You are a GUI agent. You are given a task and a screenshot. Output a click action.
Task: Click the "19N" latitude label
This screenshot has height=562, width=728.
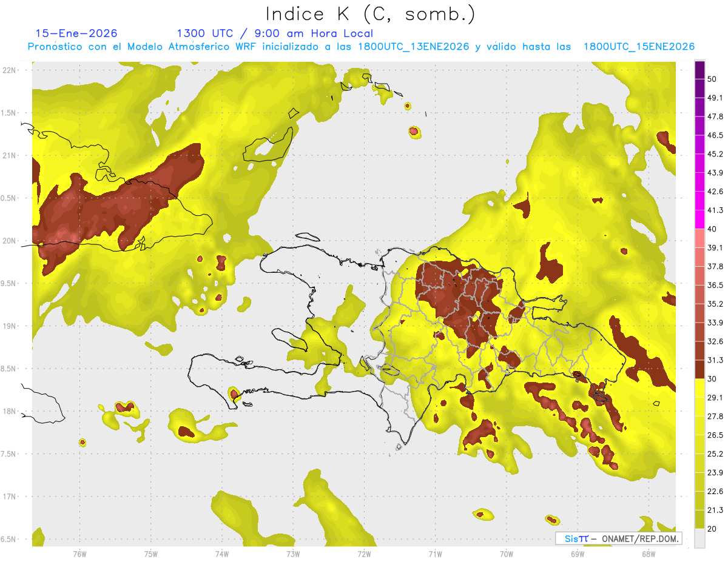pos(9,326)
